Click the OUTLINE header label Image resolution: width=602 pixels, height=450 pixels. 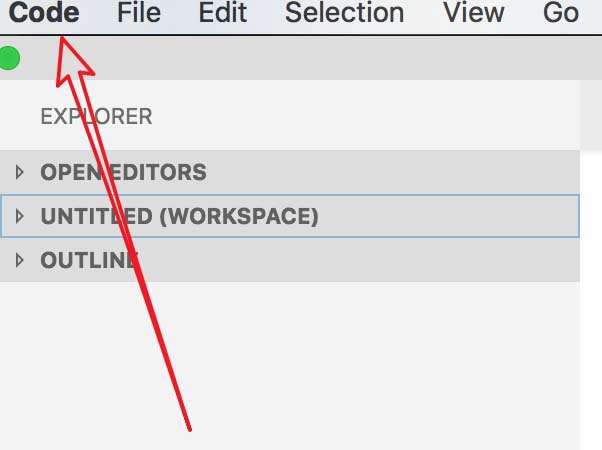click(89, 260)
